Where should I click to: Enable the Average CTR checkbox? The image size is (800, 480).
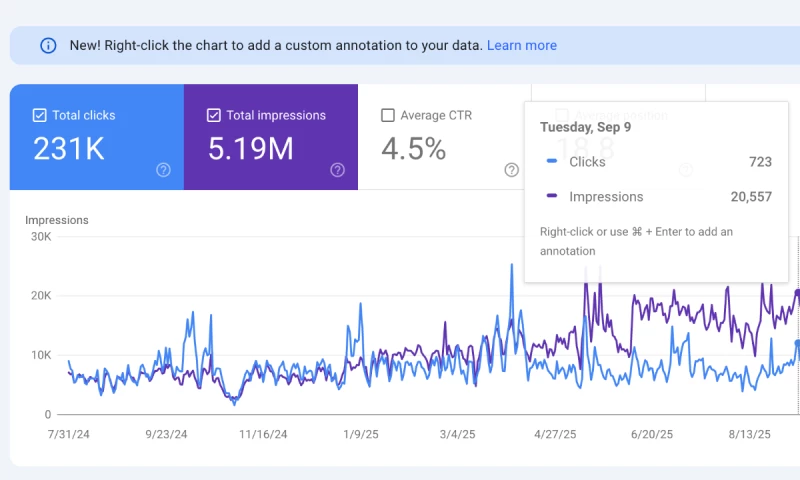[x=388, y=115]
